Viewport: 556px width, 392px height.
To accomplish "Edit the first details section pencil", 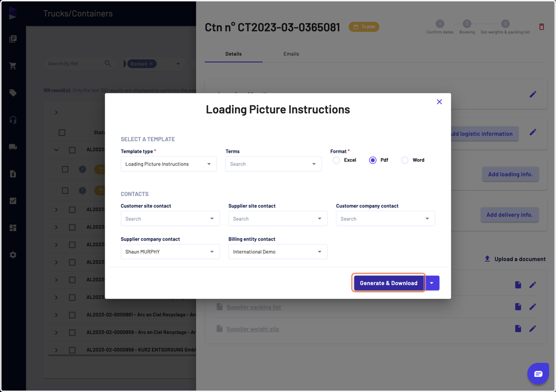I will click(533, 94).
